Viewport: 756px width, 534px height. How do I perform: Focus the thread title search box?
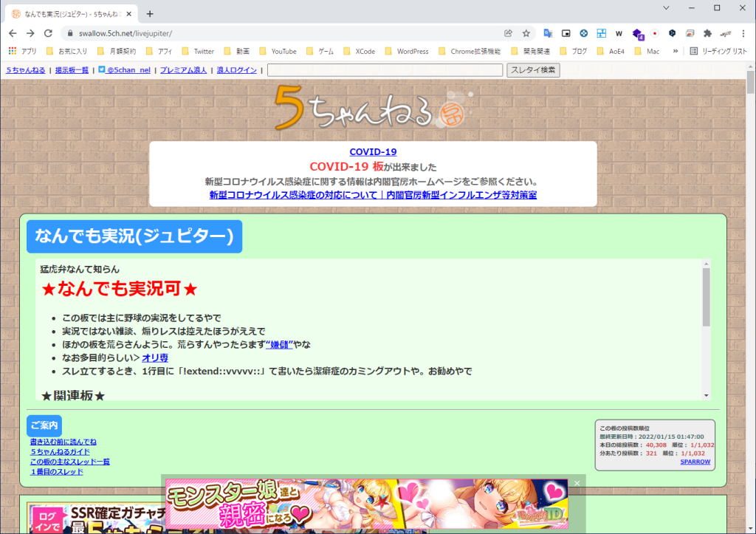pyautogui.click(x=385, y=70)
